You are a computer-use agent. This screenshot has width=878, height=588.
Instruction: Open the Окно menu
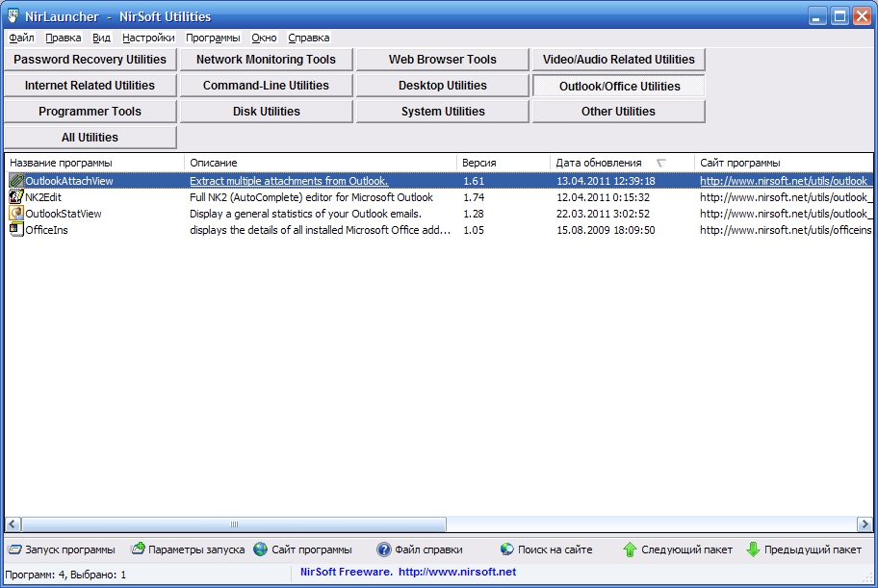pos(264,38)
